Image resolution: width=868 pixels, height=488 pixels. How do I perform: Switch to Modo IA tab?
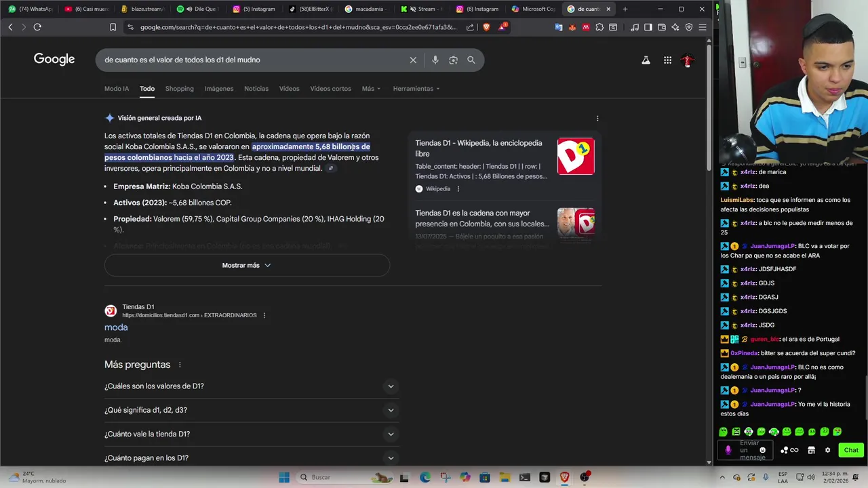(x=117, y=89)
